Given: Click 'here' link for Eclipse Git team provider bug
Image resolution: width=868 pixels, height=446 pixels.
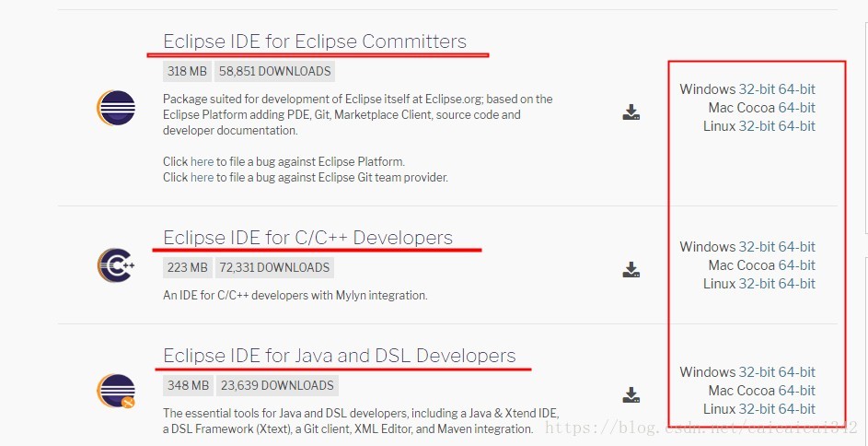Looking at the screenshot, I should point(203,177).
